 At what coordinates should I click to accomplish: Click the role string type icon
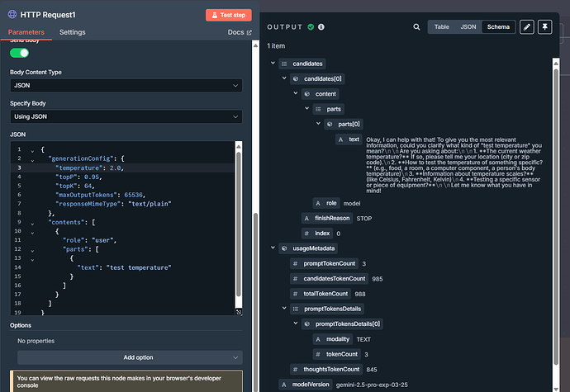click(318, 204)
